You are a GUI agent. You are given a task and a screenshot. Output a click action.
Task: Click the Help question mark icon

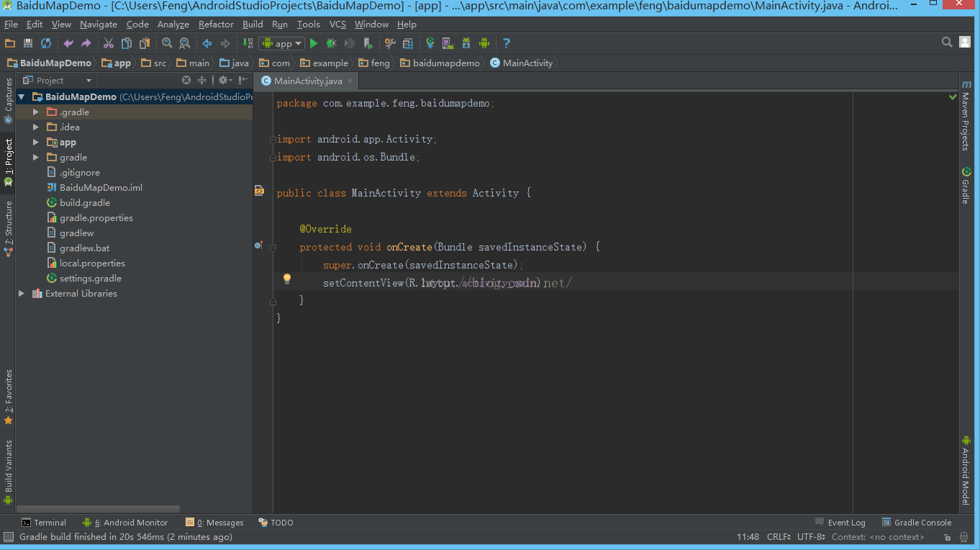click(507, 43)
